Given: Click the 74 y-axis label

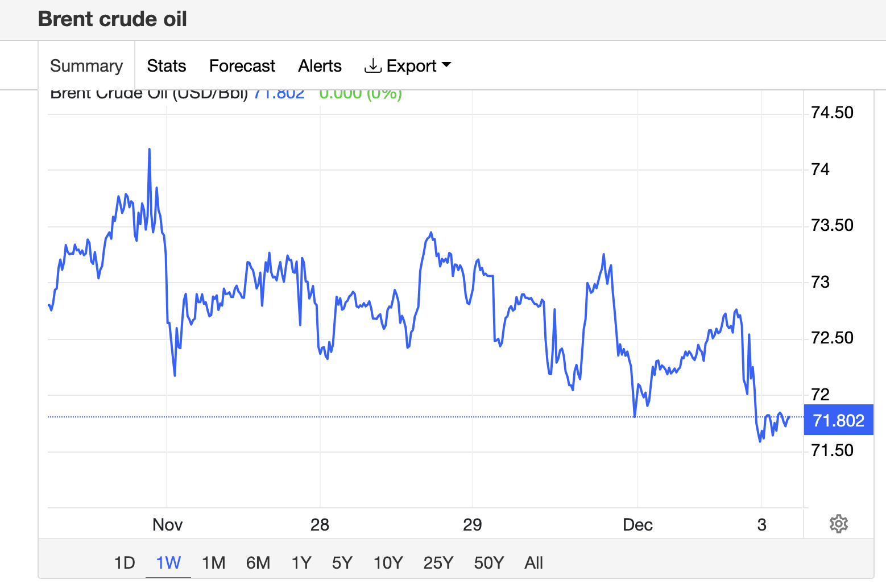Looking at the screenshot, I should pos(820,169).
